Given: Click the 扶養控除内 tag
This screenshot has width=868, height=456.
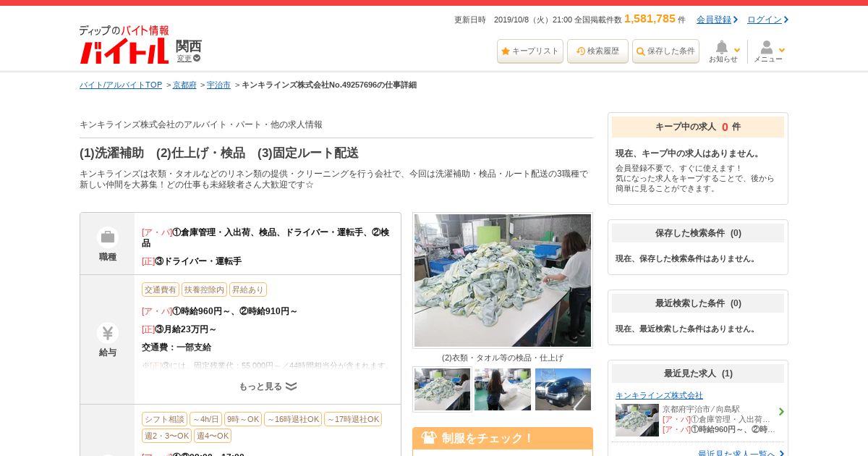Looking at the screenshot, I should click(204, 290).
